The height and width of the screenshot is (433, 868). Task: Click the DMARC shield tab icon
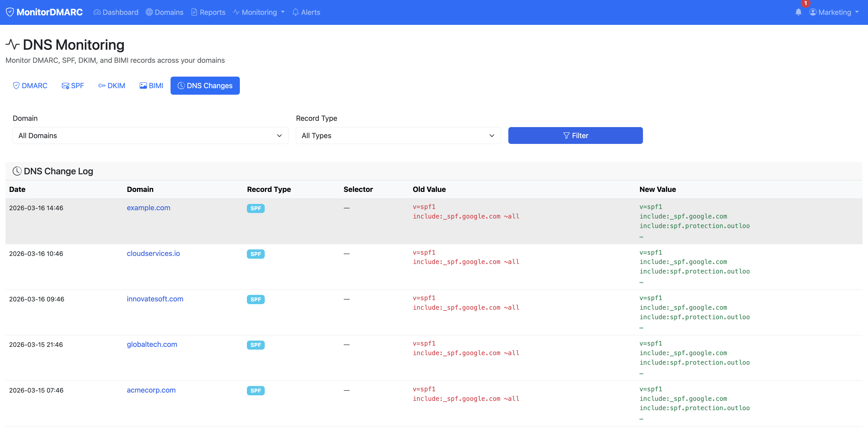pos(16,86)
